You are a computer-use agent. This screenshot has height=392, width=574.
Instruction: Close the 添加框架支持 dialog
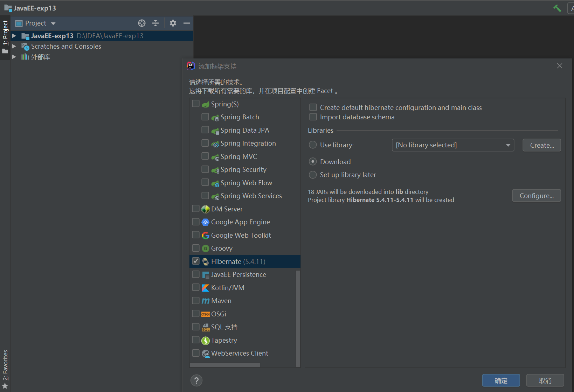coord(560,66)
